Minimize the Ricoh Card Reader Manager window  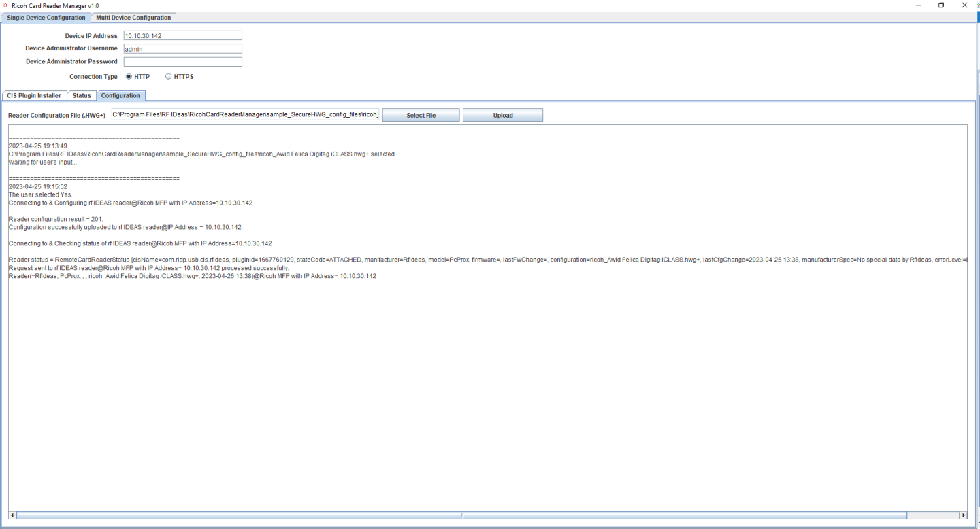(918, 5)
